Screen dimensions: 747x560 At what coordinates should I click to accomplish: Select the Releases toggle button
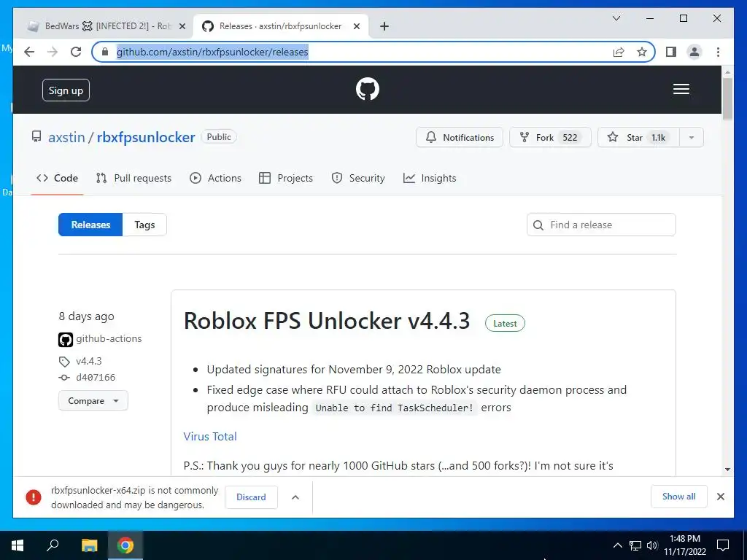click(90, 225)
